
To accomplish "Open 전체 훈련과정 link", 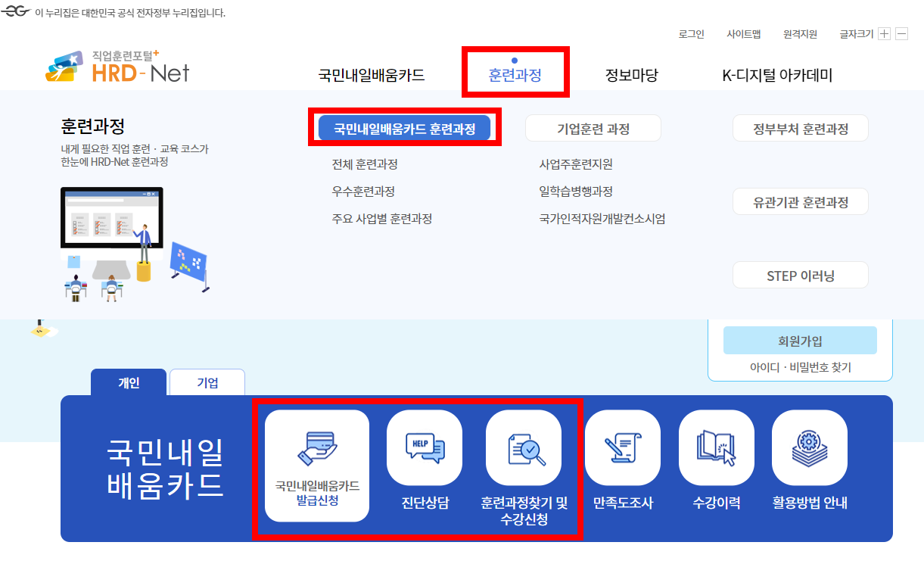I will [365, 164].
